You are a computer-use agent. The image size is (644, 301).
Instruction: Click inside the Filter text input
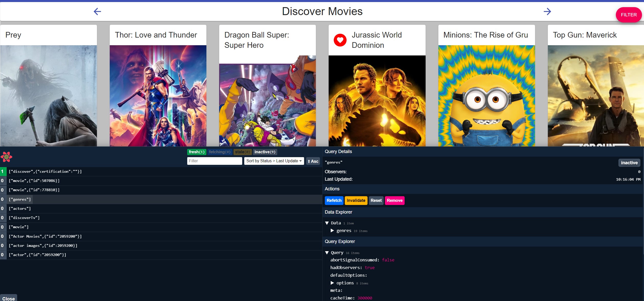(x=214, y=161)
